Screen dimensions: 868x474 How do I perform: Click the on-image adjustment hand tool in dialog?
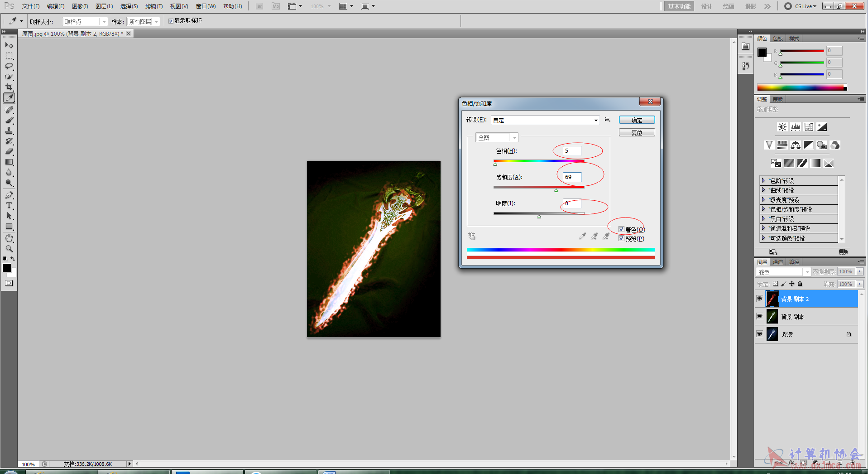(x=472, y=236)
